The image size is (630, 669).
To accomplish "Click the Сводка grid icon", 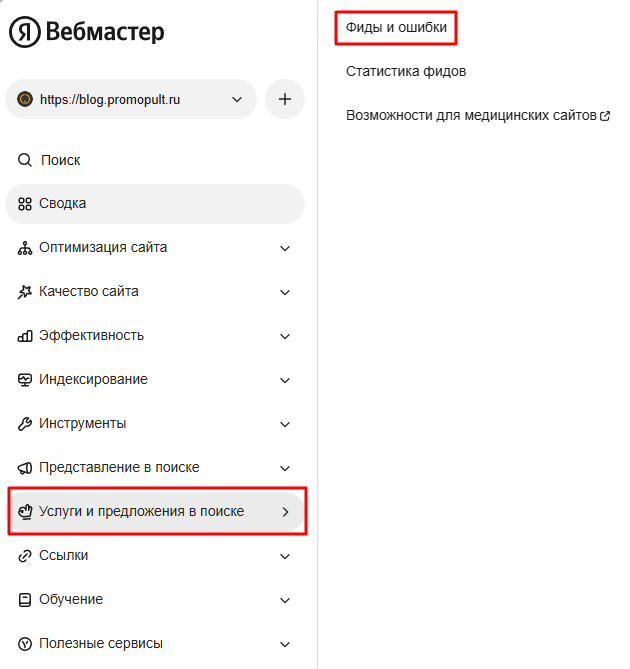I will pos(25,204).
